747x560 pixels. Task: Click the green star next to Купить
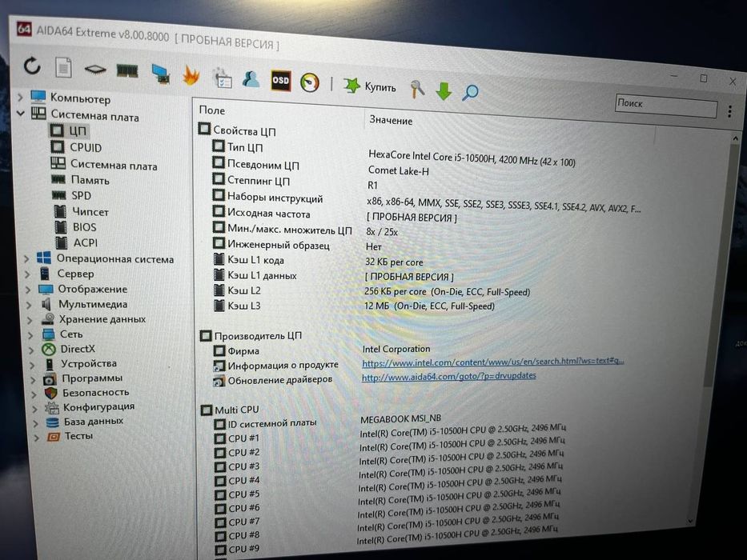351,86
